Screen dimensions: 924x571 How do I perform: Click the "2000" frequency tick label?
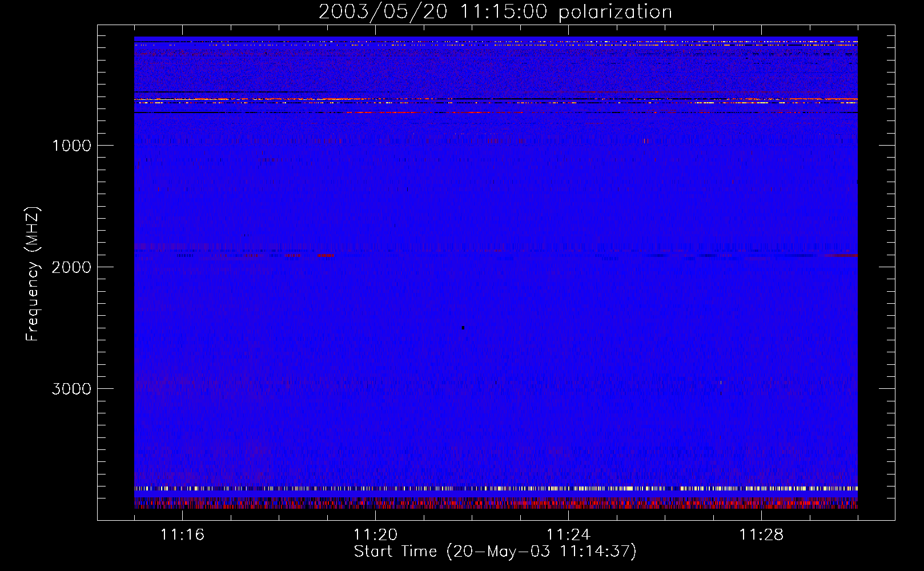point(71,267)
